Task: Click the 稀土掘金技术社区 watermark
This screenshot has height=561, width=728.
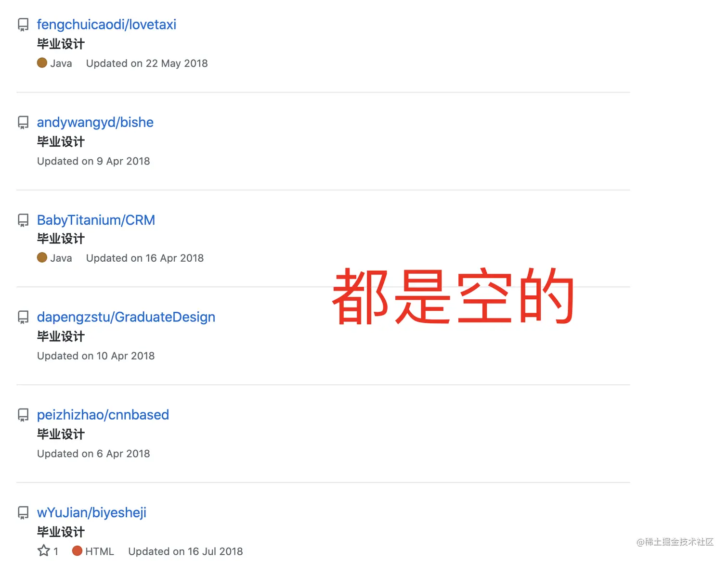Action: (x=675, y=542)
